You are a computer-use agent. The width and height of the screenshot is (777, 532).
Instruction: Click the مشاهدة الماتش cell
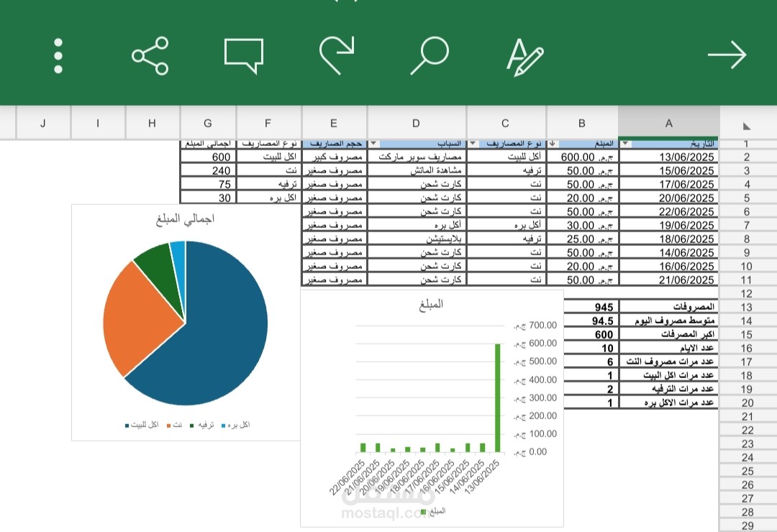(x=417, y=170)
